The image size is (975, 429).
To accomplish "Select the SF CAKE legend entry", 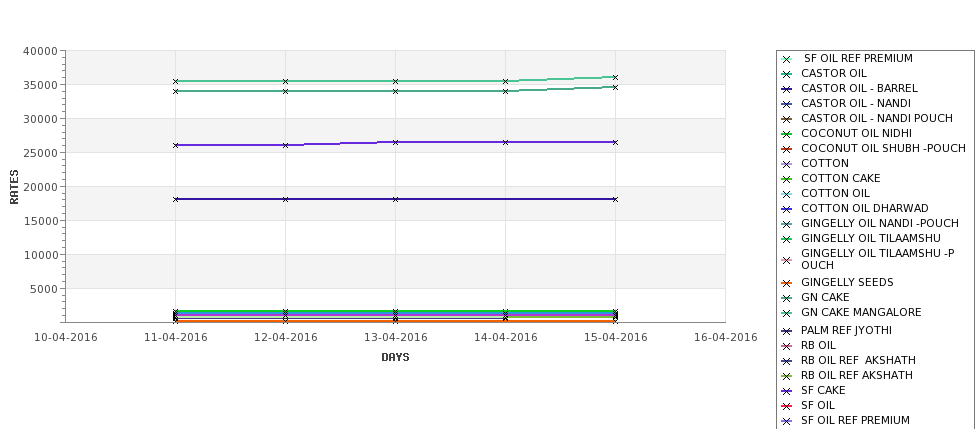I will tap(823, 390).
